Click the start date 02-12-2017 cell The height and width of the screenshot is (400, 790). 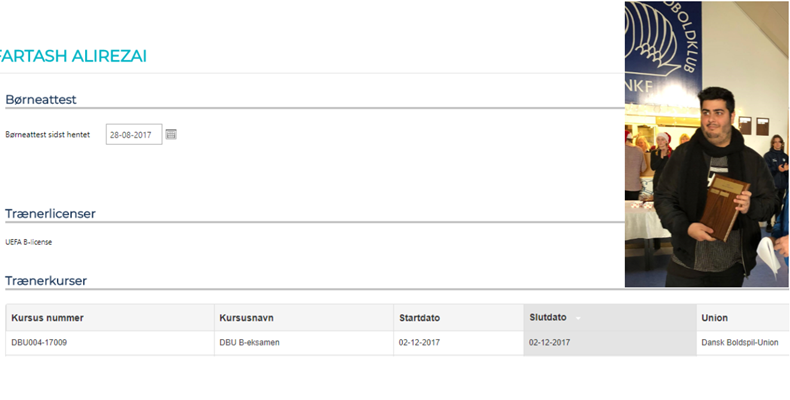pyautogui.click(x=419, y=343)
